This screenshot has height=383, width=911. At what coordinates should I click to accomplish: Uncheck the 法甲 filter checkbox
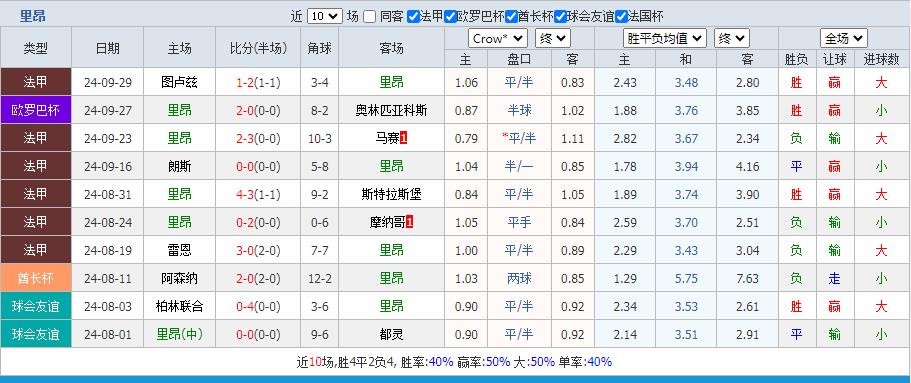[x=413, y=16]
